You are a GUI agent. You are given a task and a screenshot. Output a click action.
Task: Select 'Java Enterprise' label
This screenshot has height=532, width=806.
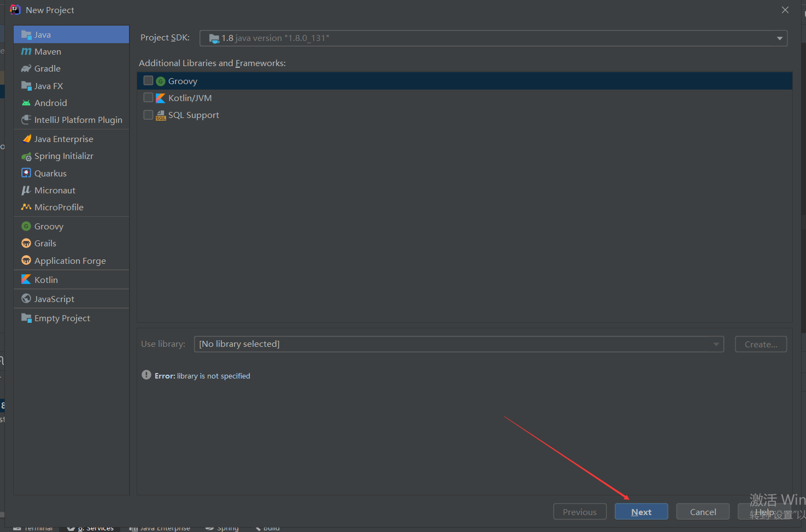pyautogui.click(x=64, y=139)
